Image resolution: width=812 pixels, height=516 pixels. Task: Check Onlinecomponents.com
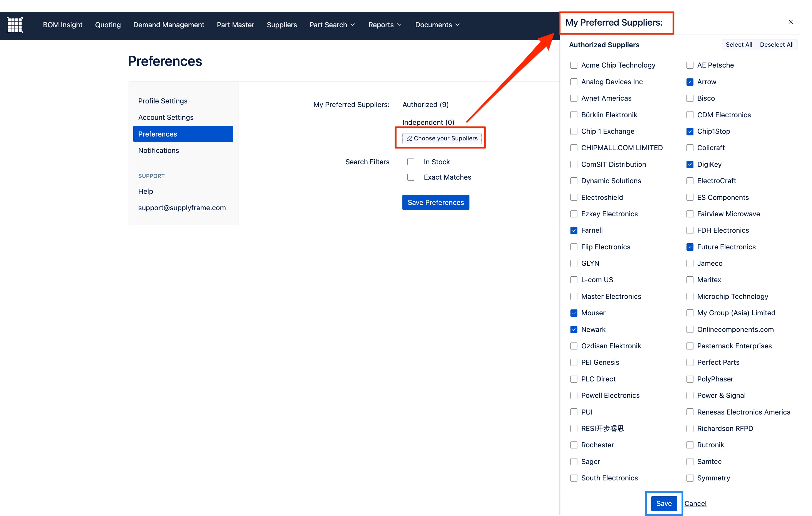pos(690,329)
